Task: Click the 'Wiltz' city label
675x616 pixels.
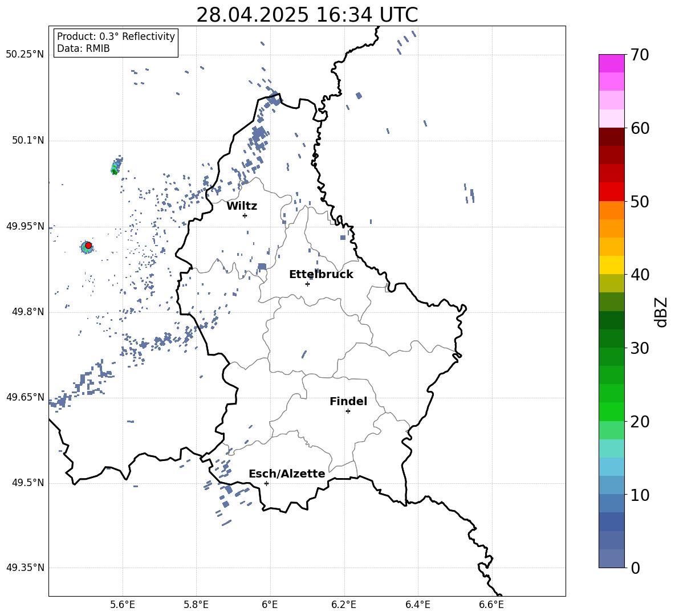Action: click(242, 206)
